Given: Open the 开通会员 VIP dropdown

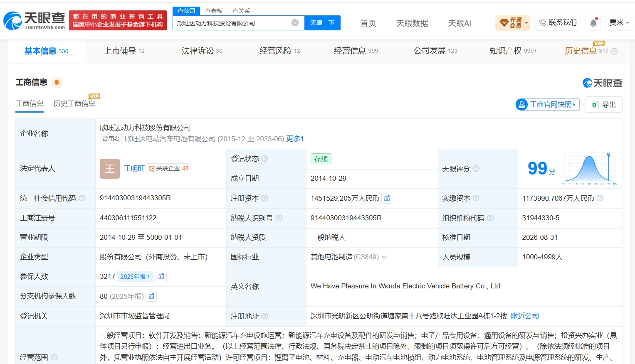Looking at the screenshot, I should [x=513, y=23].
